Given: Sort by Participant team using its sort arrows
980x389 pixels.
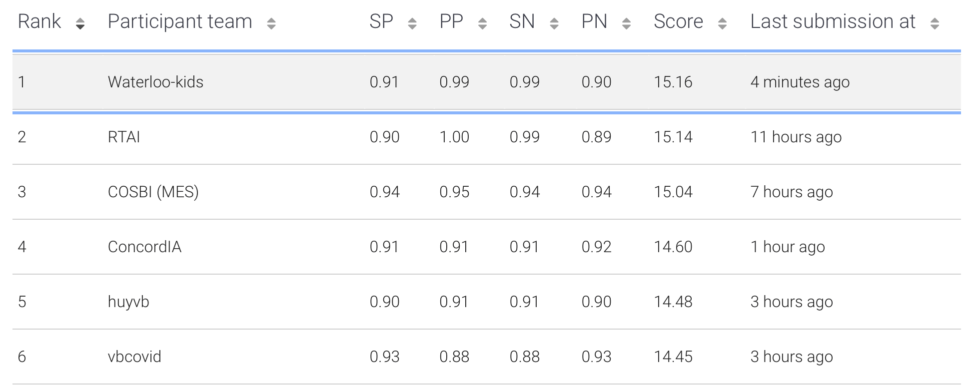Looking at the screenshot, I should coord(271,23).
